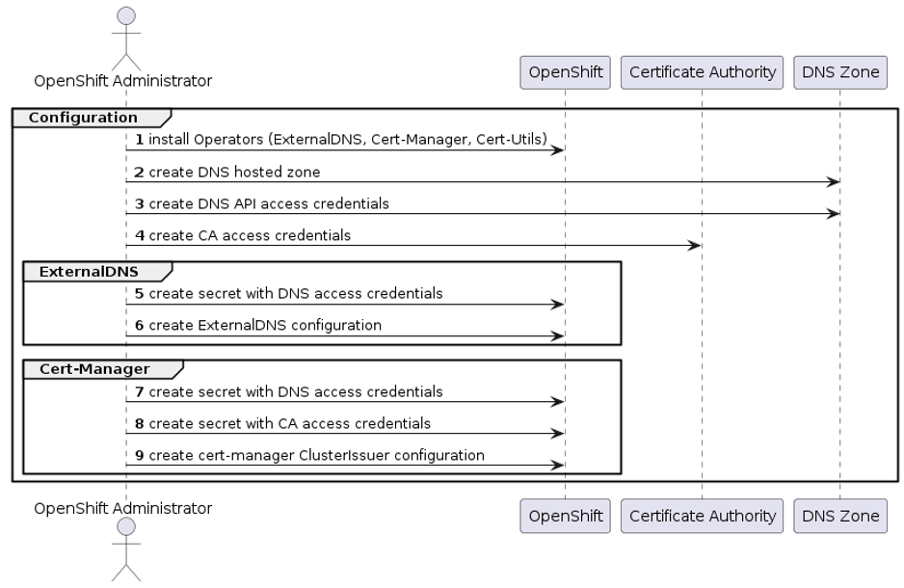904x588 pixels.
Task: Click the bottom OpenShift Administrator actor figure
Action: (x=125, y=549)
